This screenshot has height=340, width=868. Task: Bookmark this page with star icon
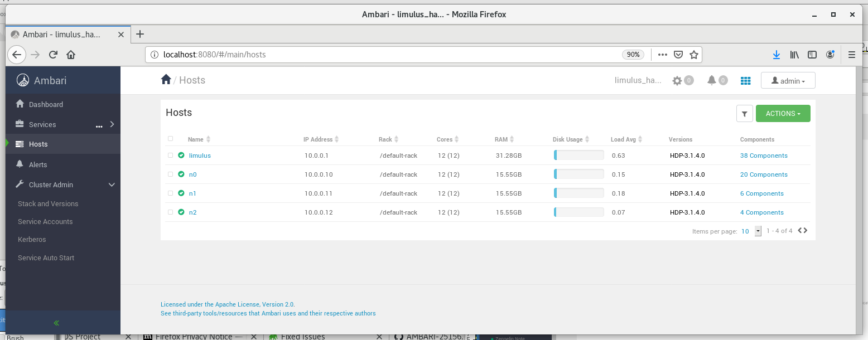(693, 55)
